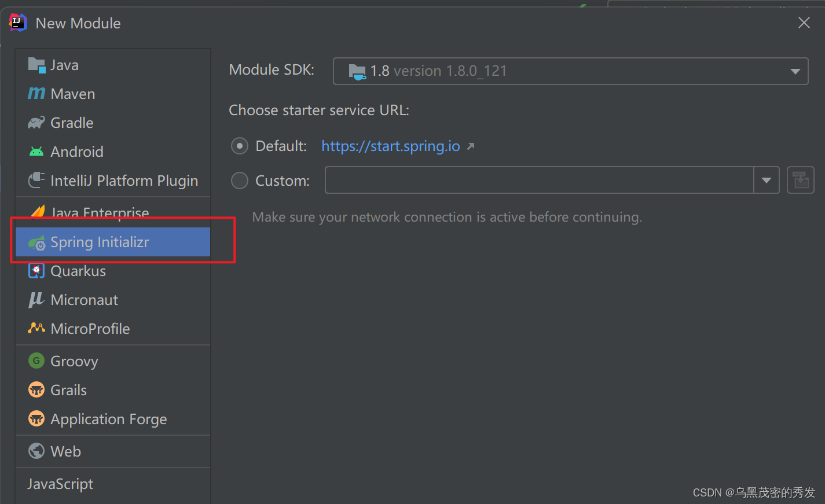Select Spring Initializr module type
Screen dimensions: 825x504
pyautogui.click(x=113, y=242)
